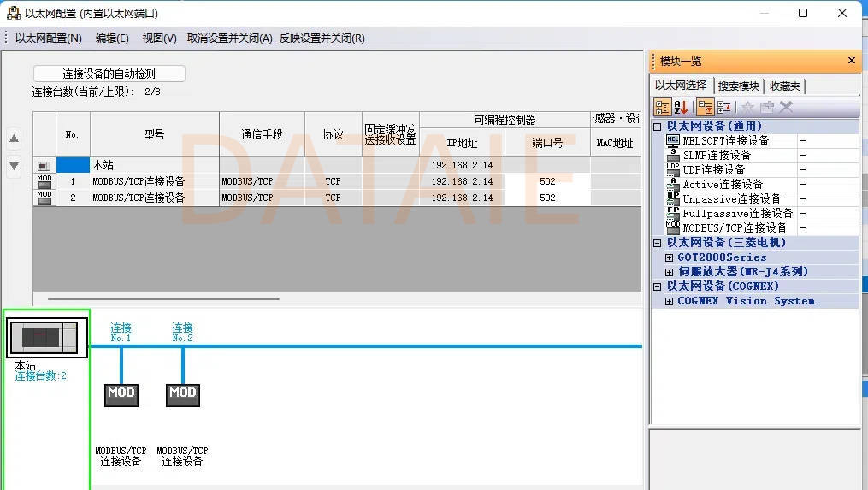Select the MODBUS/TCP连接设备 icon in module list
The height and width of the screenshot is (490, 868).
pyautogui.click(x=672, y=227)
